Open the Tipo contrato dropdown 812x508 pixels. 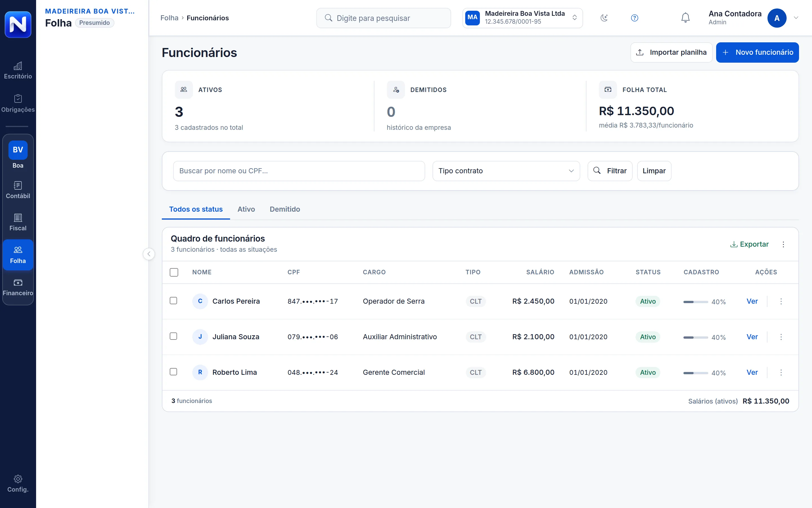coord(506,171)
